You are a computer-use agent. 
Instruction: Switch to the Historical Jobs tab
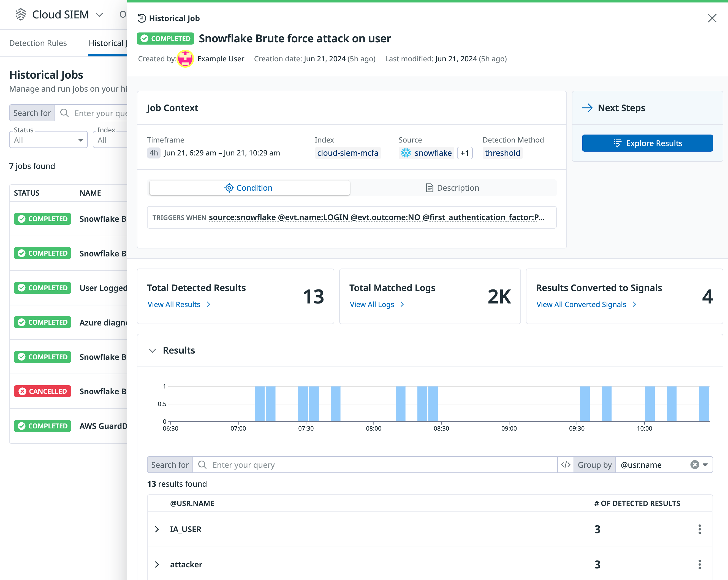(108, 43)
